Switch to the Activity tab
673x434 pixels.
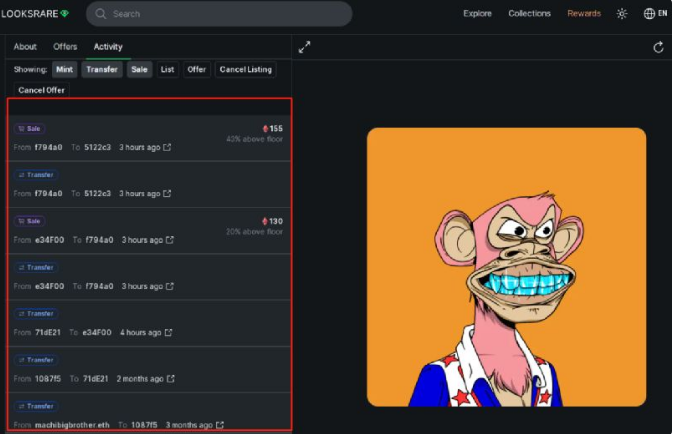coord(108,47)
